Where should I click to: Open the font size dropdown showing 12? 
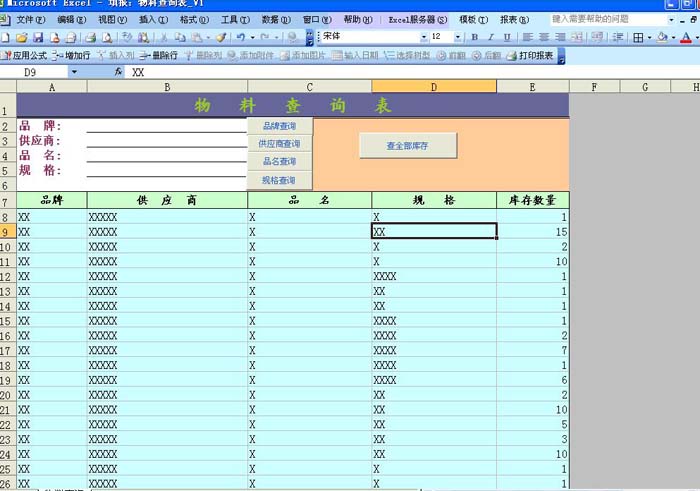point(459,38)
